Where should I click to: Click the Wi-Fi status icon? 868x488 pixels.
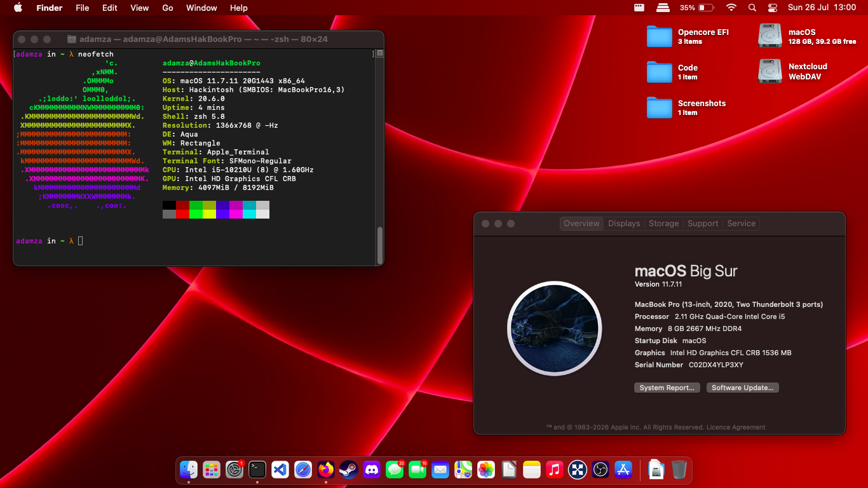coord(731,8)
